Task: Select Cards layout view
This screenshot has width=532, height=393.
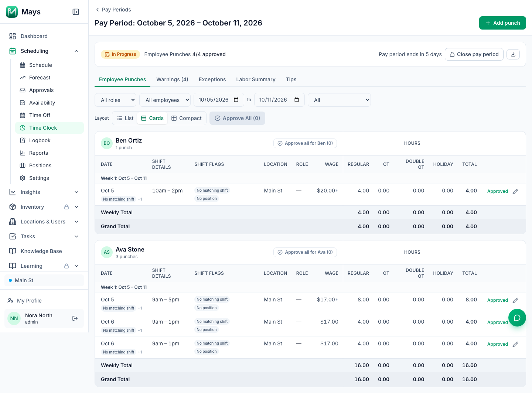Action: (152, 118)
